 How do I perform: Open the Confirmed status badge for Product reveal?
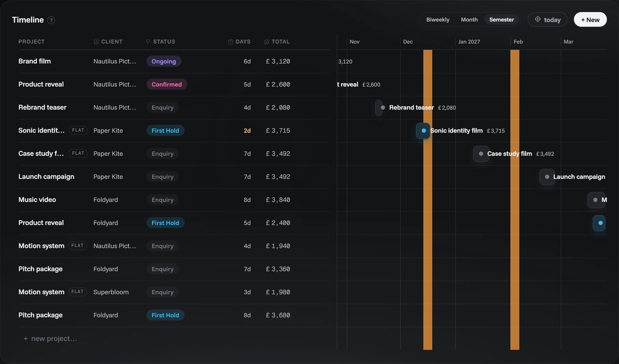pyautogui.click(x=167, y=84)
